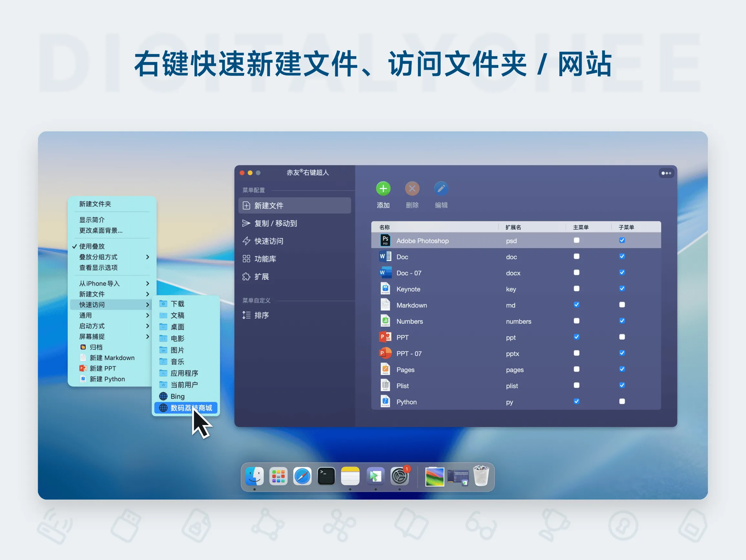
Task: Click the 删除 delete icon
Action: click(x=412, y=189)
